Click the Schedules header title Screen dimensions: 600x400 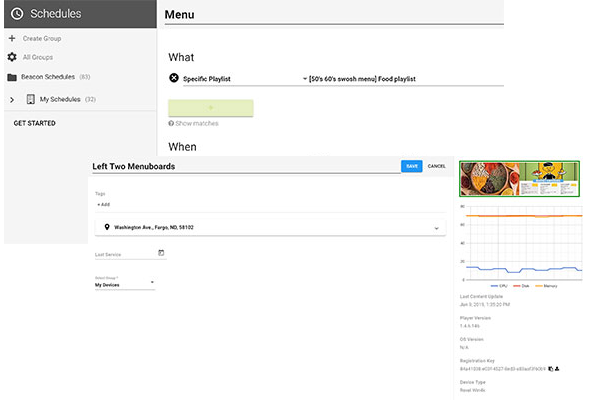(55, 14)
